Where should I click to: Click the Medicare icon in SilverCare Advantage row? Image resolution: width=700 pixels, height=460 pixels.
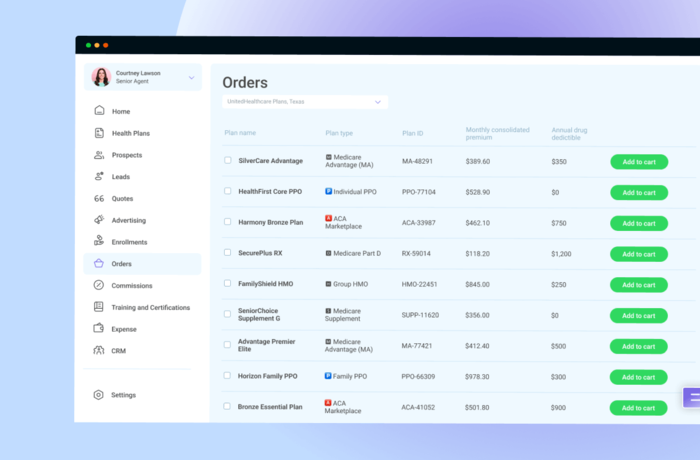pos(329,157)
